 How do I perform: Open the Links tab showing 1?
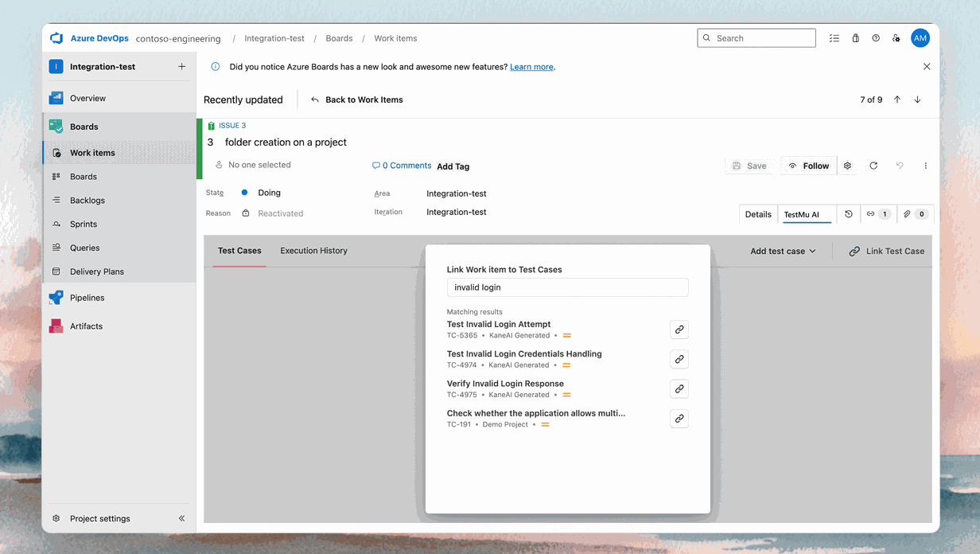click(x=878, y=214)
